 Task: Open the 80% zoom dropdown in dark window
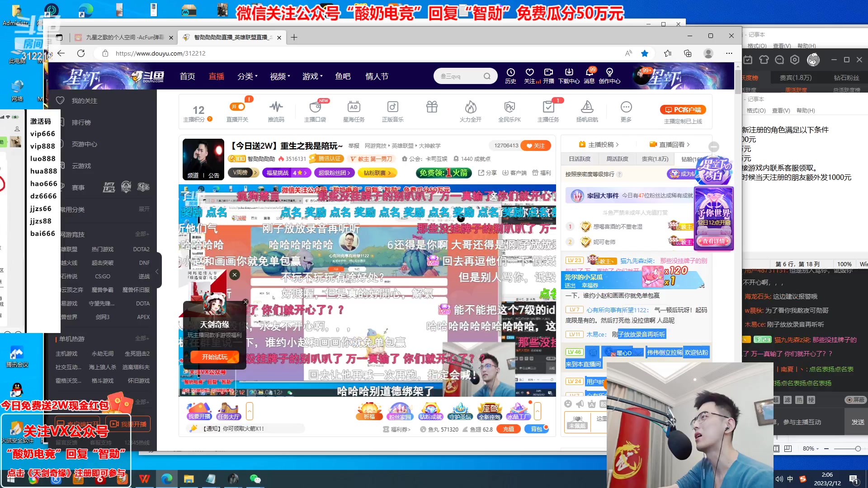[x=811, y=449]
